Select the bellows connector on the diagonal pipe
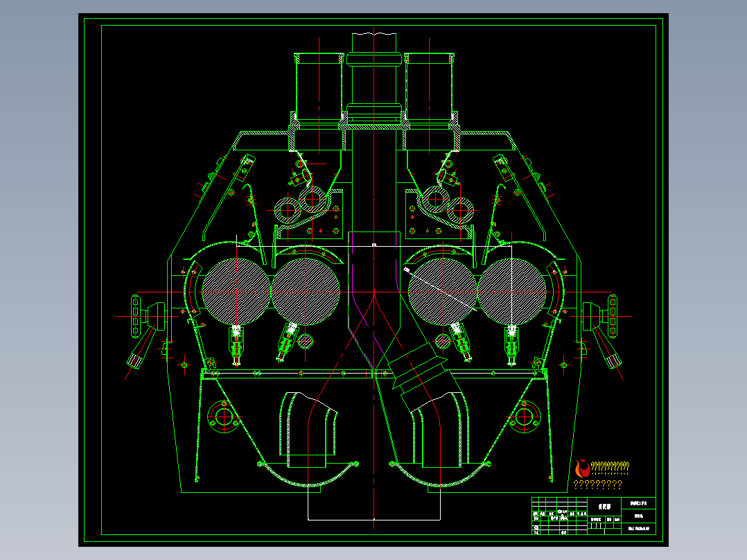747x560 pixels. [418, 369]
